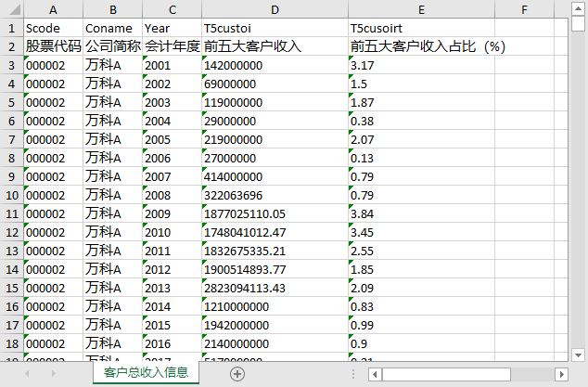Viewport: 588px width, 387px height.
Task: Select cell with value 1900514893.77
Action: click(275, 269)
